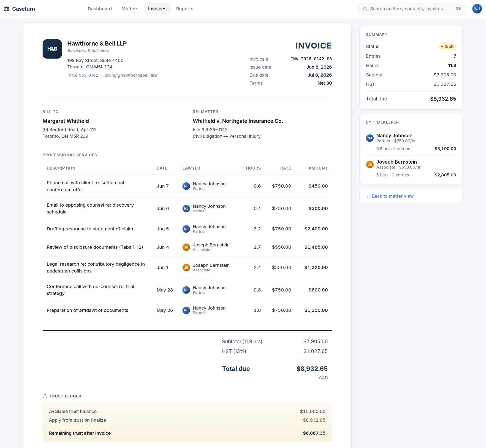Open the NJ user avatar menu
486x448 pixels.
pyautogui.click(x=477, y=9)
